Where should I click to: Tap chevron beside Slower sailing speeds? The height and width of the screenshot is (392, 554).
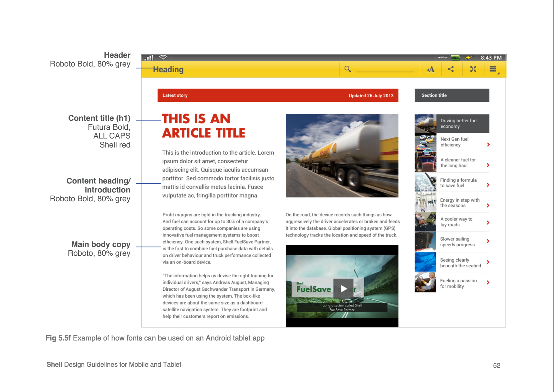pos(488,241)
